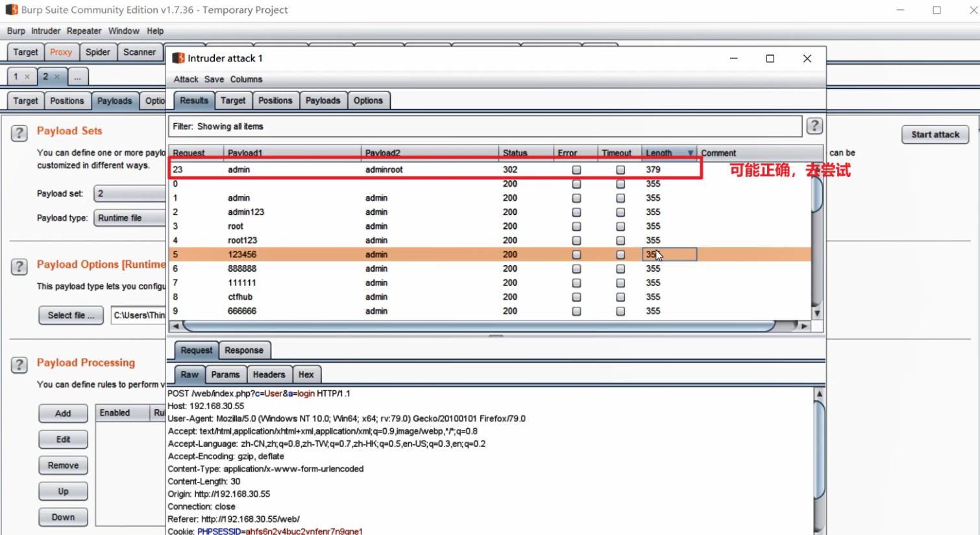
Task: Open the Payload type Runtime file dropdown
Action: pyautogui.click(x=130, y=218)
